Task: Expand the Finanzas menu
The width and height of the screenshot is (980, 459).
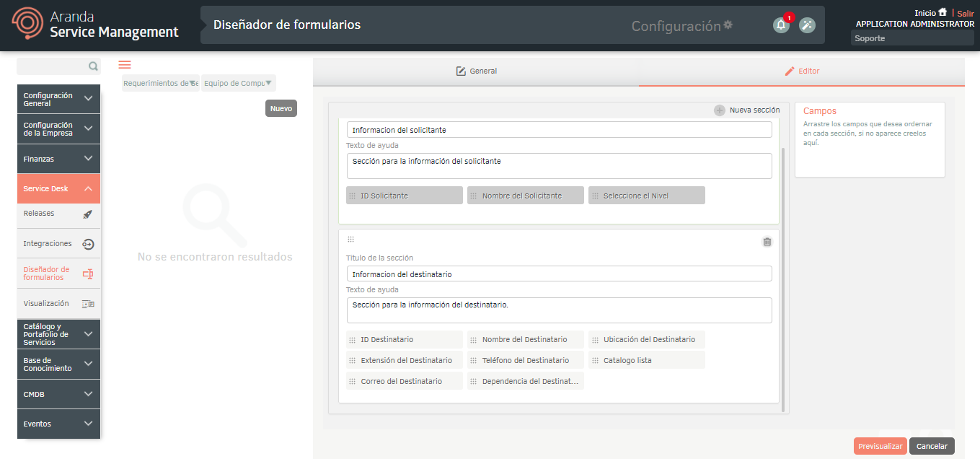Action: click(59, 159)
